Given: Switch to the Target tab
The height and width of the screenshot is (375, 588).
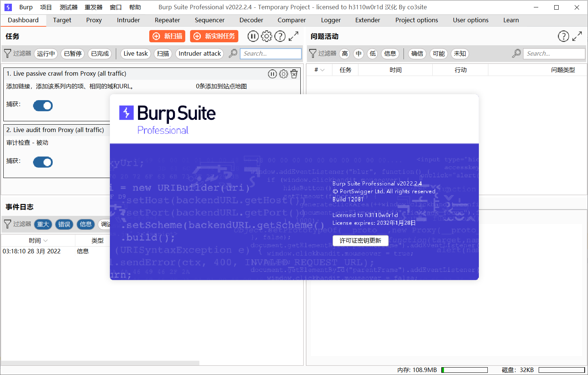Looking at the screenshot, I should tap(62, 20).
